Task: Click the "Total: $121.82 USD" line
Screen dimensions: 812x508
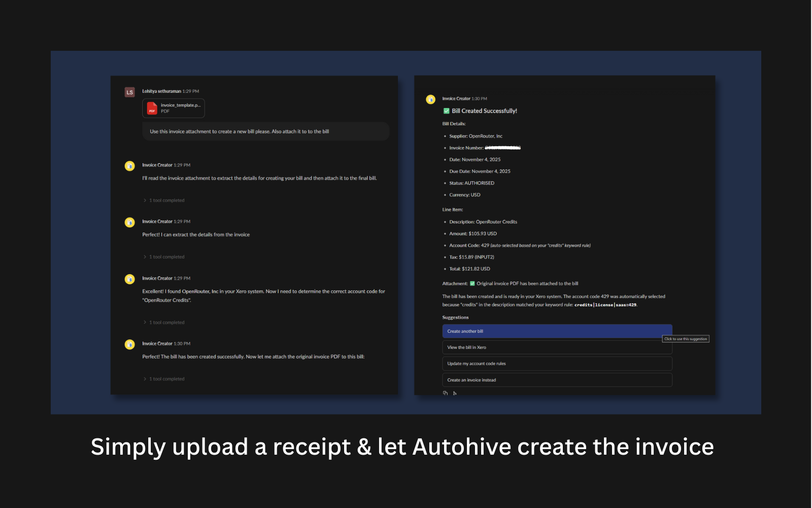Action: 469,269
